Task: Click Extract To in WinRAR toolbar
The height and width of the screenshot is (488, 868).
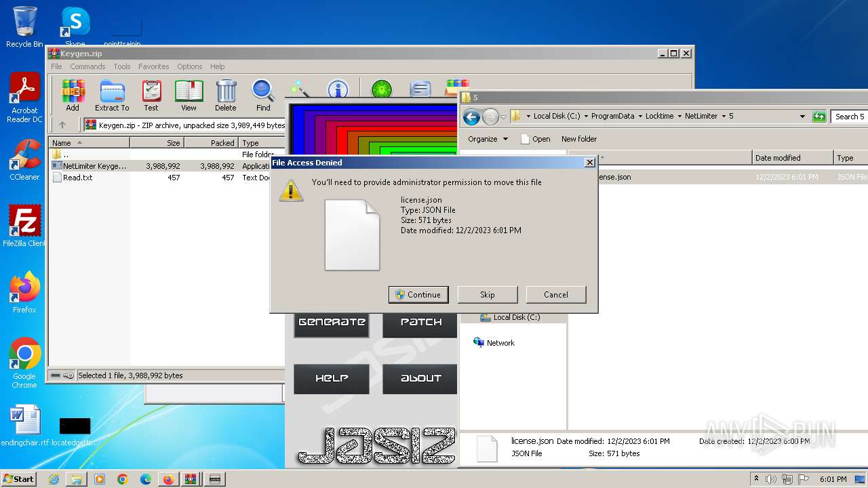Action: 112,96
